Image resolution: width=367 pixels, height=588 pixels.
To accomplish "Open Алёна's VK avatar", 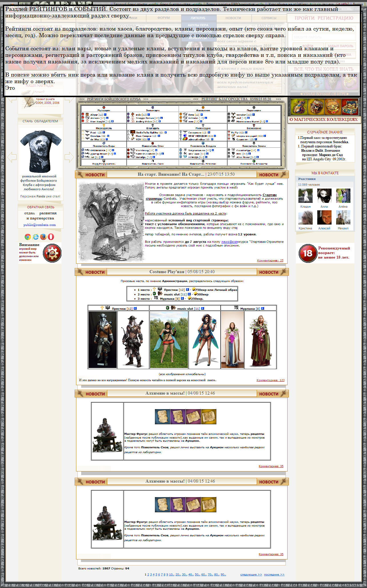I will 343,196.
